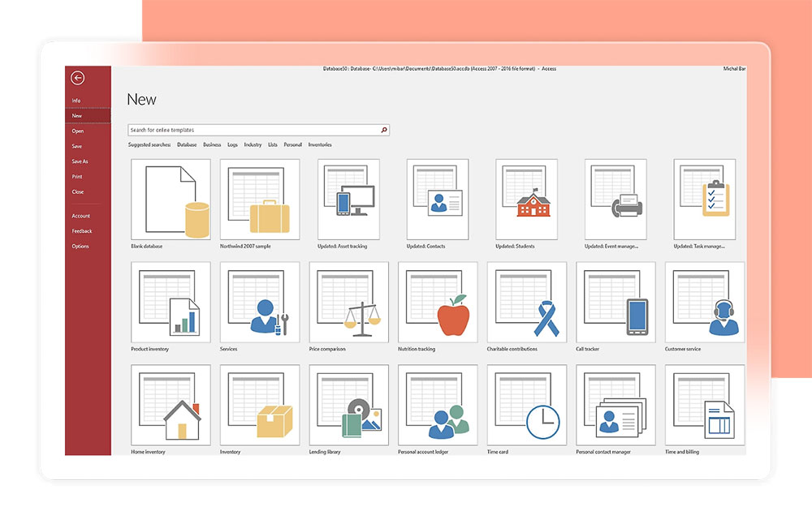
Task: Click the Inventories suggested search link
Action: (x=320, y=145)
